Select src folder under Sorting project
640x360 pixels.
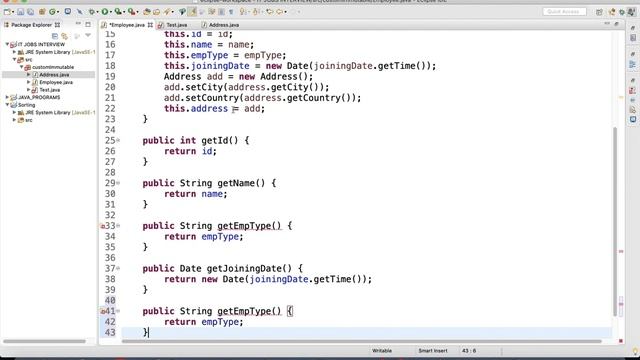pos(29,120)
